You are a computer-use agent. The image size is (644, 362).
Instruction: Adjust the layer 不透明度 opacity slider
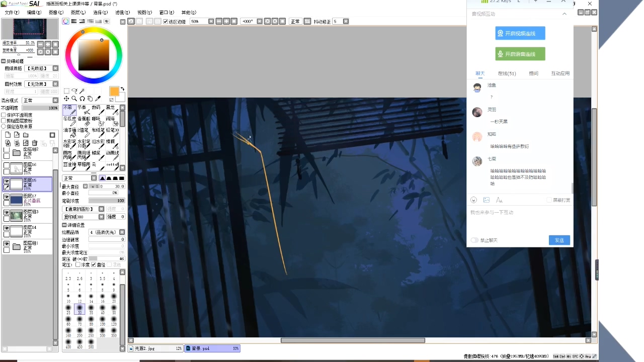[40, 108]
